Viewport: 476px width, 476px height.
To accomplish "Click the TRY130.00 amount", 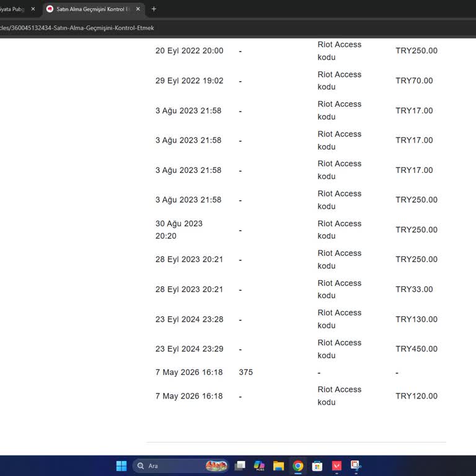I will 416,319.
